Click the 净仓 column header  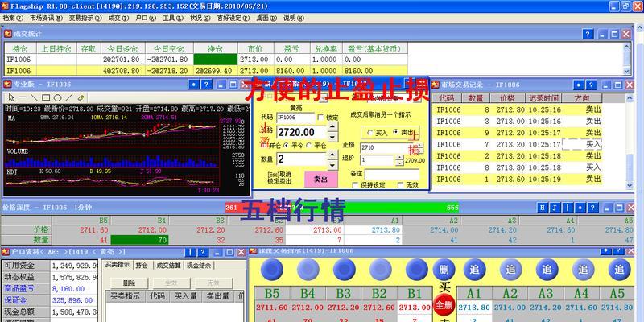(215, 48)
